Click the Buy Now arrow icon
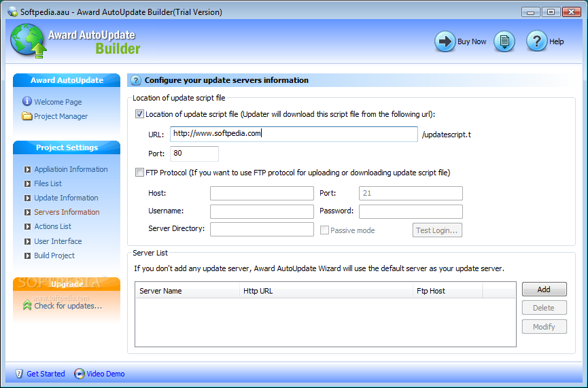The image size is (588, 388). pos(445,41)
